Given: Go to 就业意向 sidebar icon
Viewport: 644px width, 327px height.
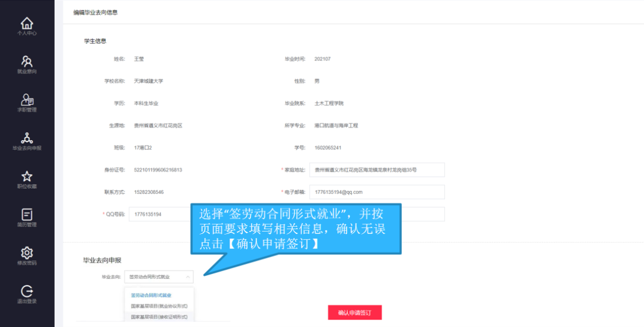Looking at the screenshot, I should click(27, 61).
